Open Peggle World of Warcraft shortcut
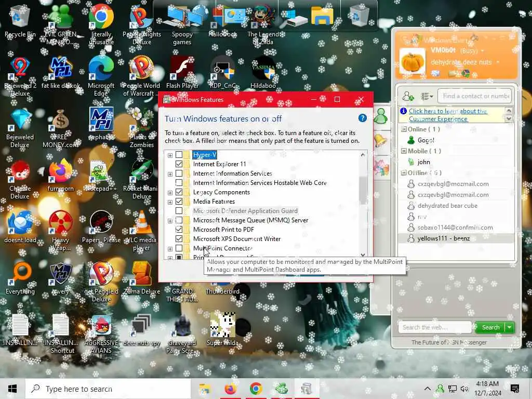 [x=141, y=76]
